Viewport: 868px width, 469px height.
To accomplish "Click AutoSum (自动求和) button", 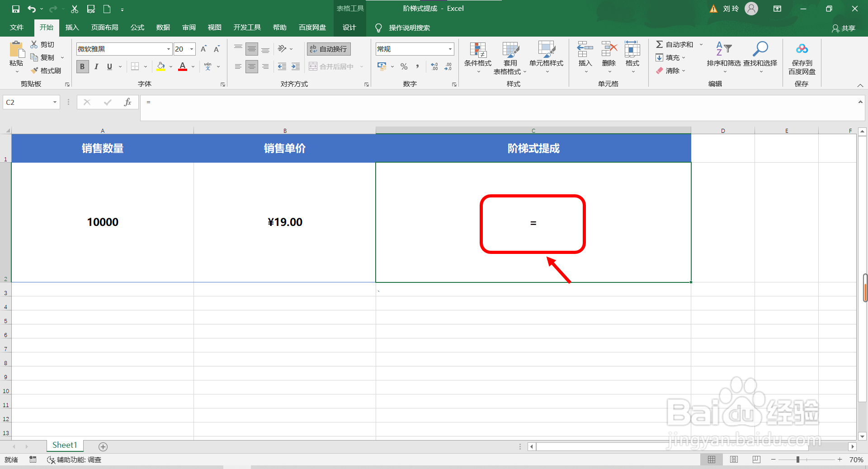I will pos(675,44).
